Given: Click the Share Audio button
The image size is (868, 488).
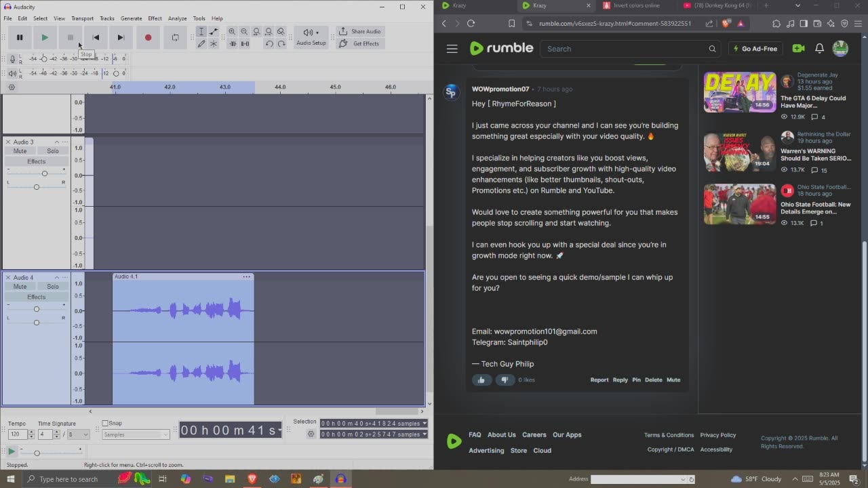Looking at the screenshot, I should click(x=359, y=31).
